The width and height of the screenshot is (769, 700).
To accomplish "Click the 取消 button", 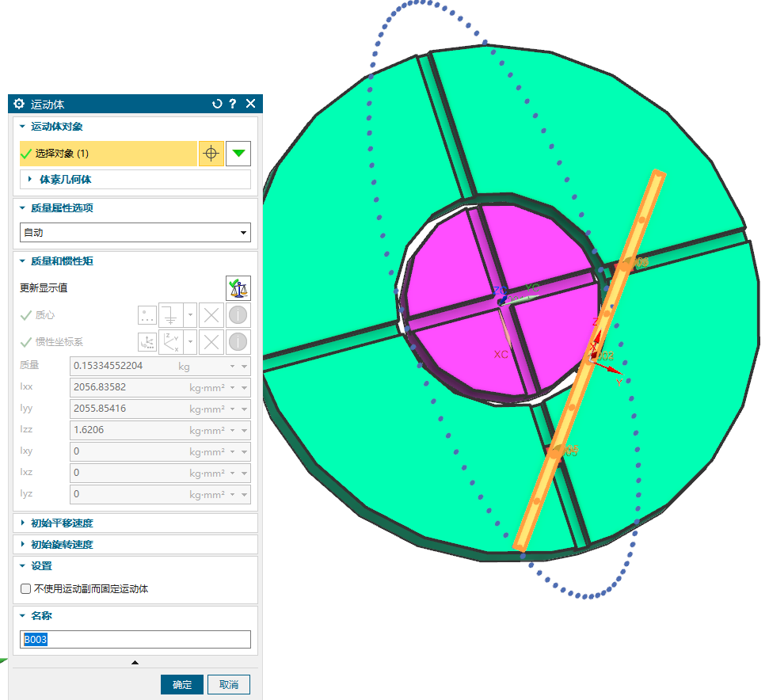I will (229, 684).
